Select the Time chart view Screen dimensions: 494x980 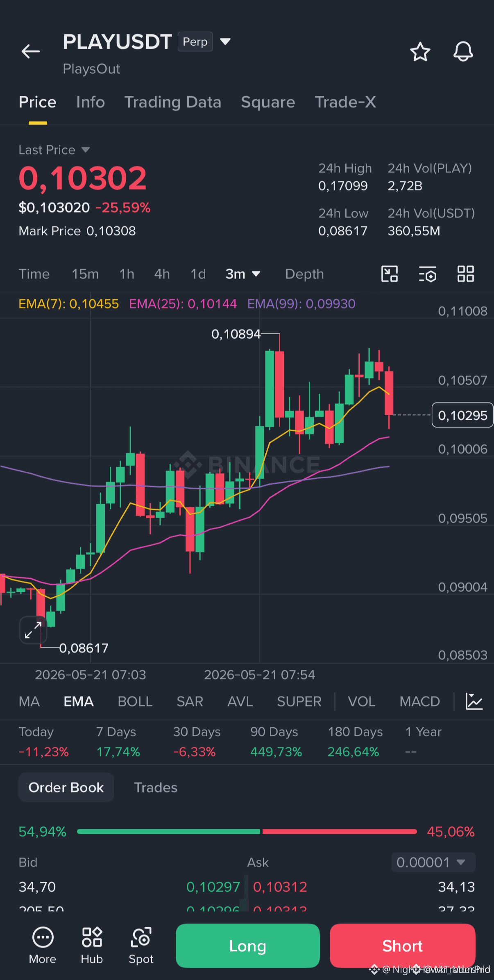coord(34,274)
